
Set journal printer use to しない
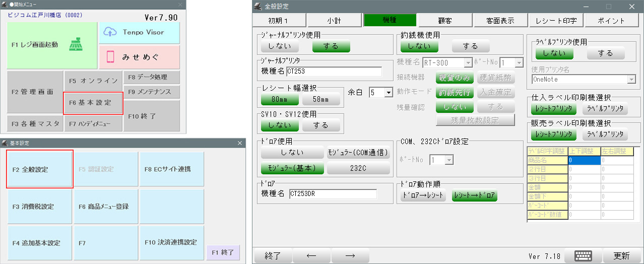coord(280,46)
